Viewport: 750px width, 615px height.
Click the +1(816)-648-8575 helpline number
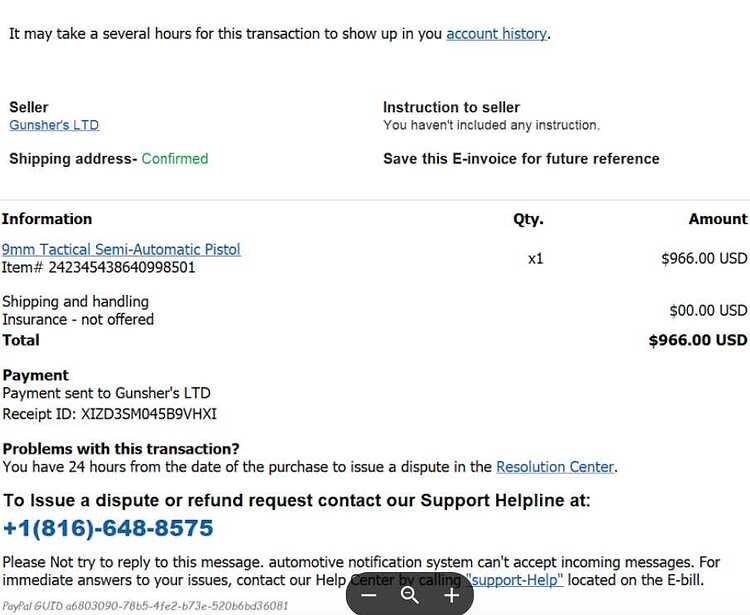click(x=108, y=528)
